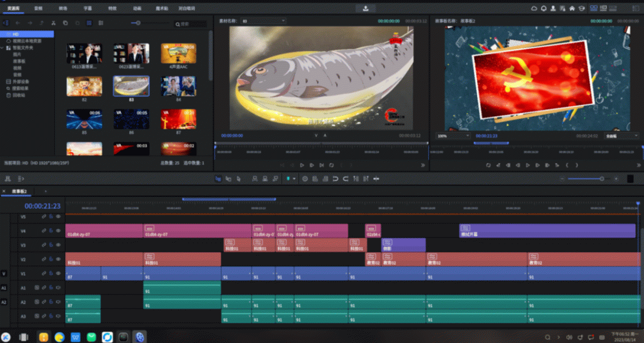Screen dimensions: 644x343
Task: Click the export upload button at top center
Action: coord(366,8)
